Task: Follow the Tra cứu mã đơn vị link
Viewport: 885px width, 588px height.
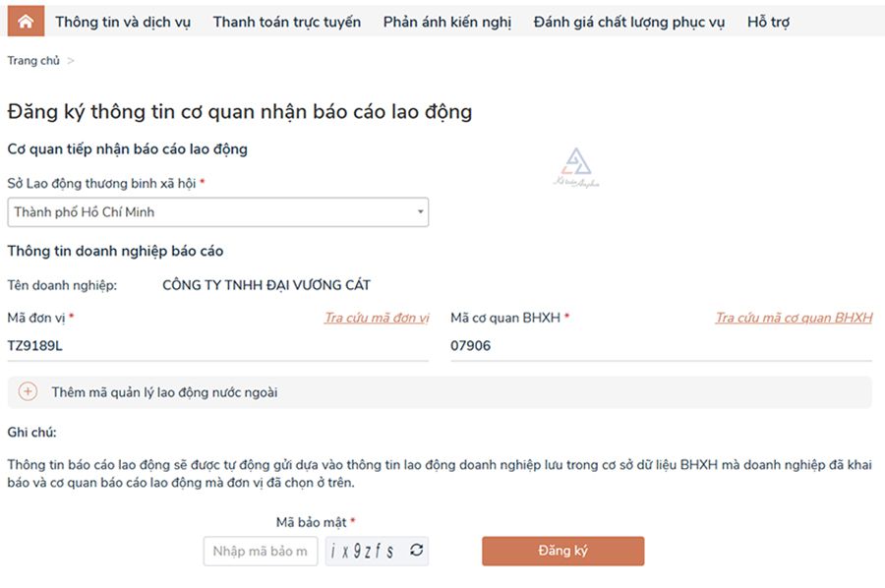Action: (377, 318)
